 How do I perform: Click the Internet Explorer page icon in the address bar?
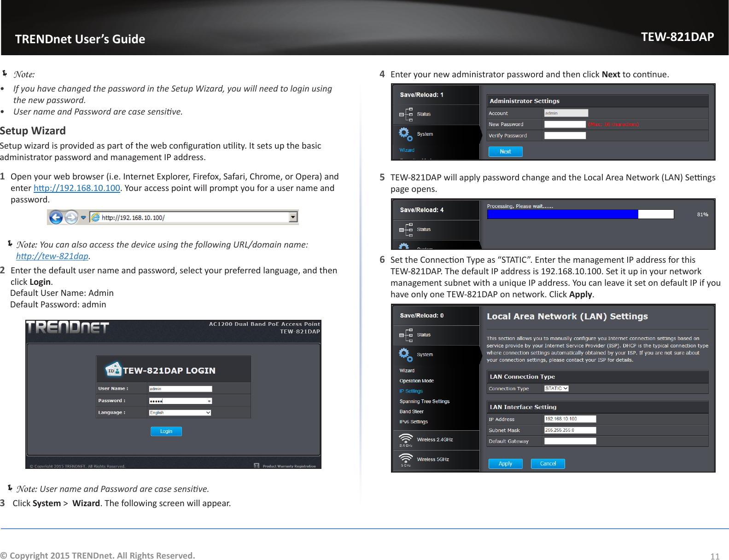95,218
